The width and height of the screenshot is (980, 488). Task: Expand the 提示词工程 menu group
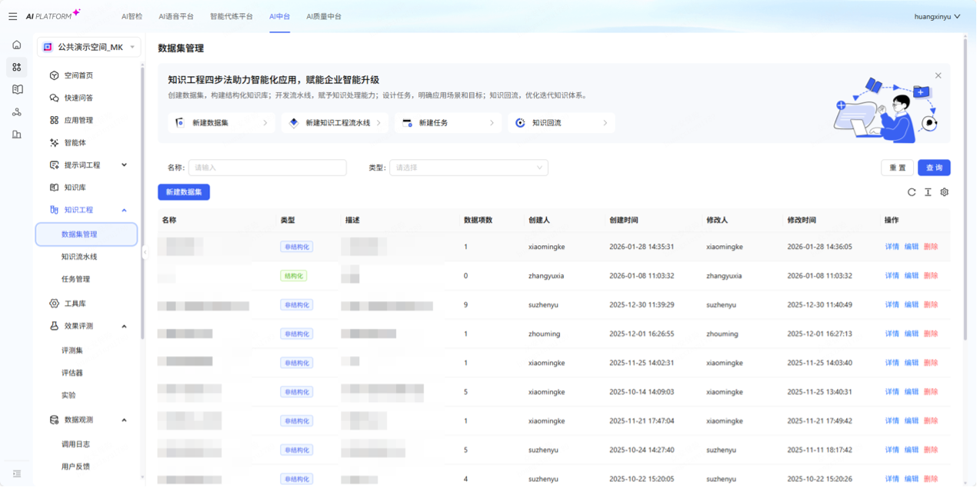click(x=124, y=165)
